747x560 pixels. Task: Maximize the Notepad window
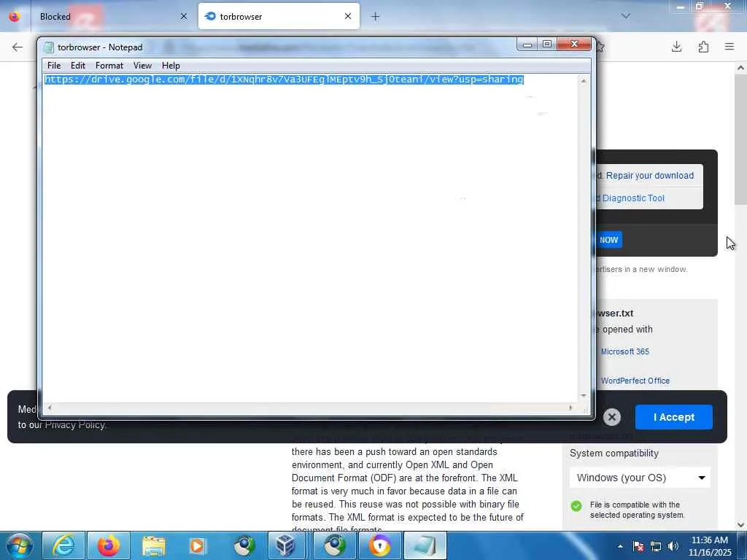pos(547,44)
